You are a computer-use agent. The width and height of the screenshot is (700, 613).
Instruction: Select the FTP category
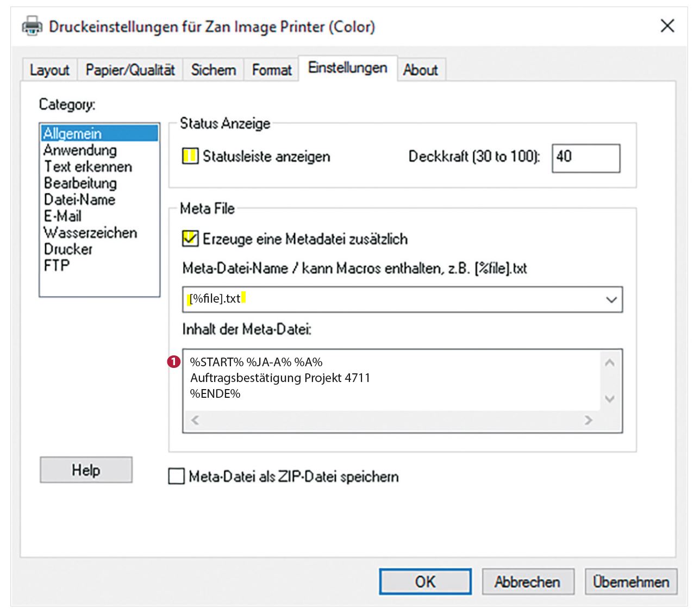coord(57,266)
